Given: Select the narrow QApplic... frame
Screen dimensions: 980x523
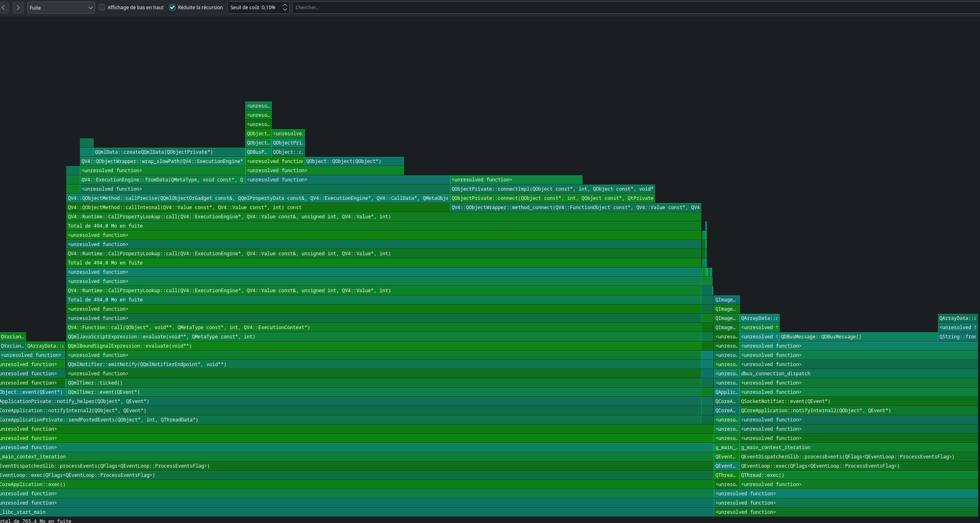Looking at the screenshot, I should click(727, 392).
